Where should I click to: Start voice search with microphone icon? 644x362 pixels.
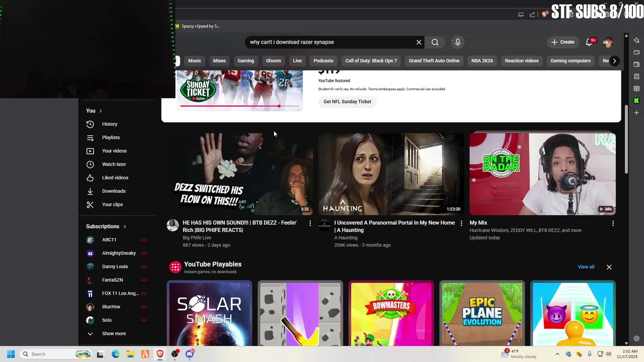(457, 42)
